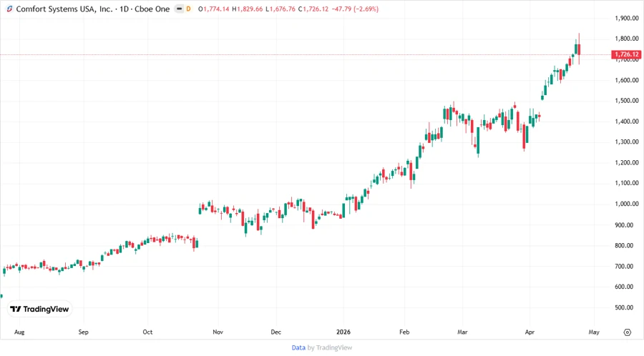Click the 1,900.00 price axis label

[627, 18]
